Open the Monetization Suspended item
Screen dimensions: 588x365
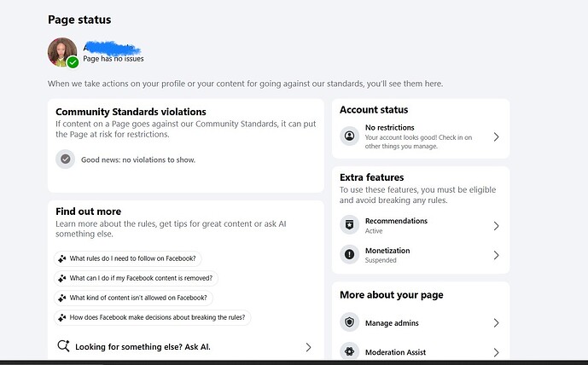[x=421, y=255]
